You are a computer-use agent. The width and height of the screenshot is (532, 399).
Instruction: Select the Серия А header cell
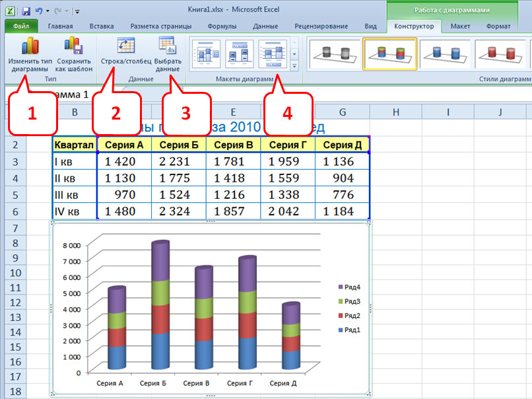124,145
